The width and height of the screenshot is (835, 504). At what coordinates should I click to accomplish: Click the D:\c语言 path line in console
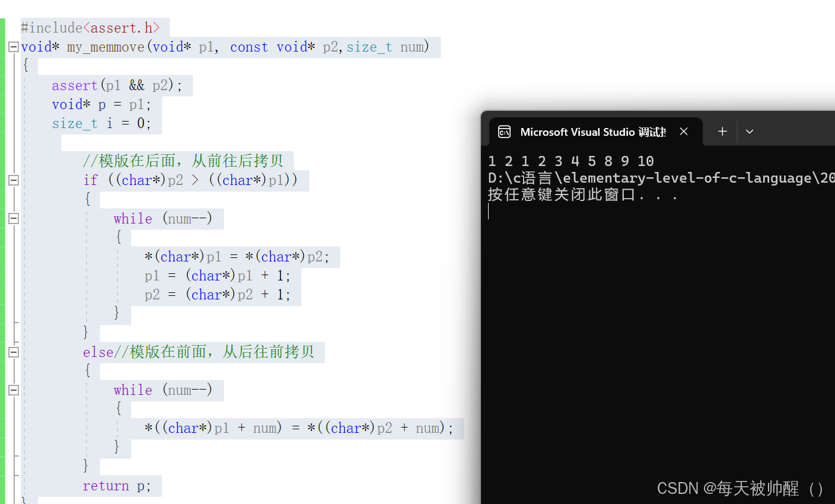click(661, 178)
